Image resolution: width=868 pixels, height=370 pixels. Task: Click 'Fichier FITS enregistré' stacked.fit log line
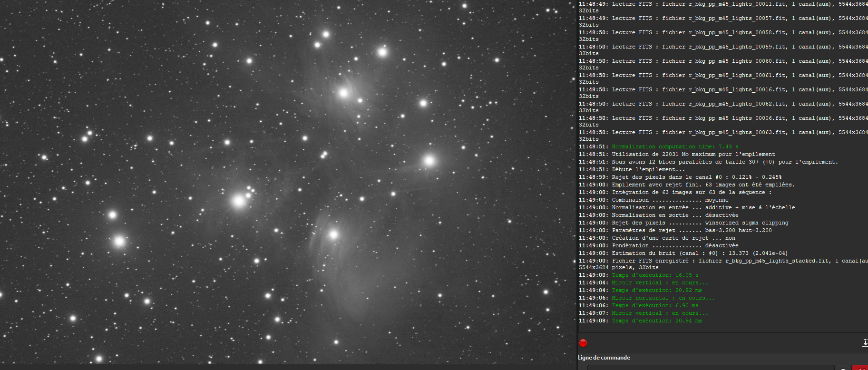[x=723, y=264]
